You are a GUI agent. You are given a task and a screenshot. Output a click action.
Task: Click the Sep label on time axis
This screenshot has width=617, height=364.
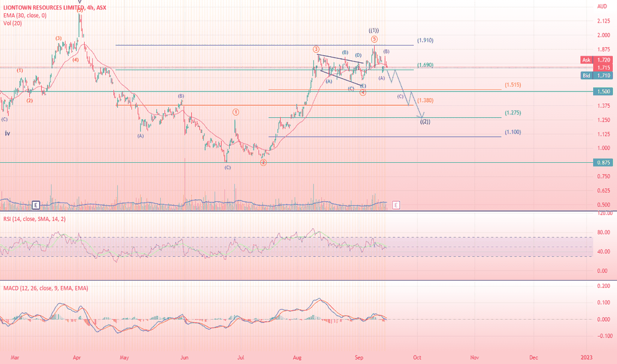[359, 357]
